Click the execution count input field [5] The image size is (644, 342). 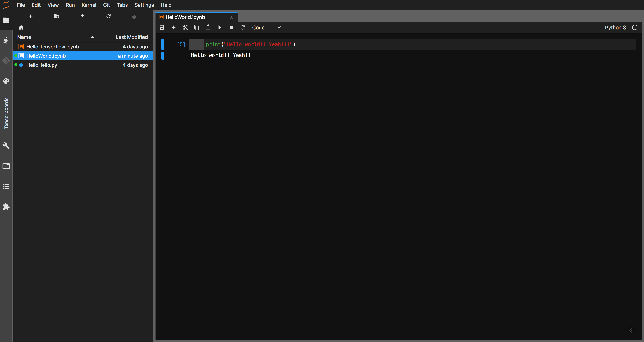click(182, 44)
